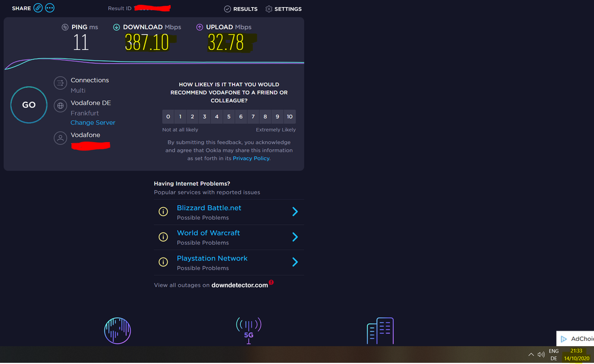The height and width of the screenshot is (364, 594).
Task: Click the Vodafone user profile icon
Action: click(x=60, y=138)
